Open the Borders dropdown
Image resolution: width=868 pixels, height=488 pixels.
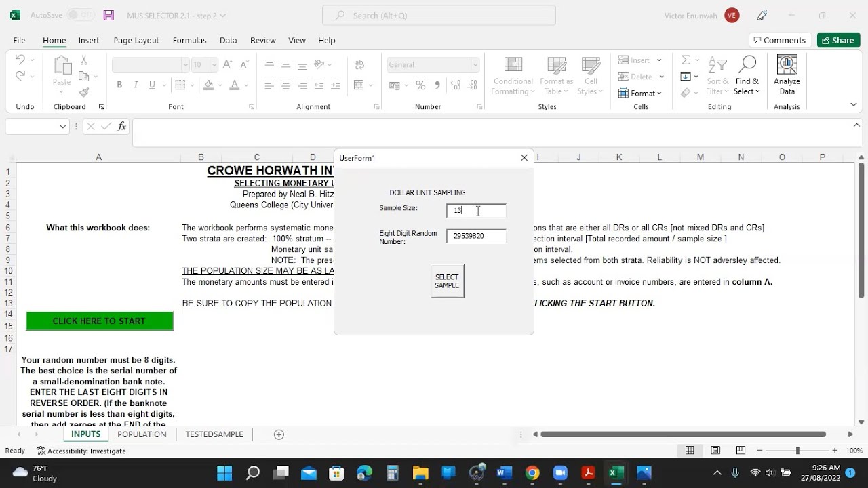pyautogui.click(x=192, y=85)
